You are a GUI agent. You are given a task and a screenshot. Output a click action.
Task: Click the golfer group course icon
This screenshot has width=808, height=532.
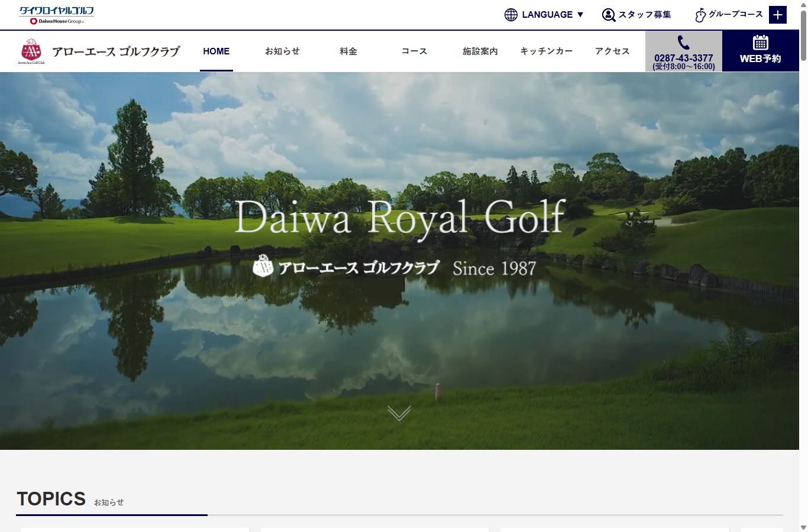coord(700,15)
